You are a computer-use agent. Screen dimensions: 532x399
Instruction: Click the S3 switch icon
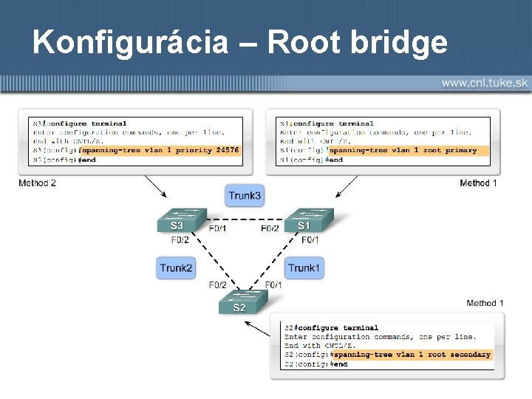182,220
